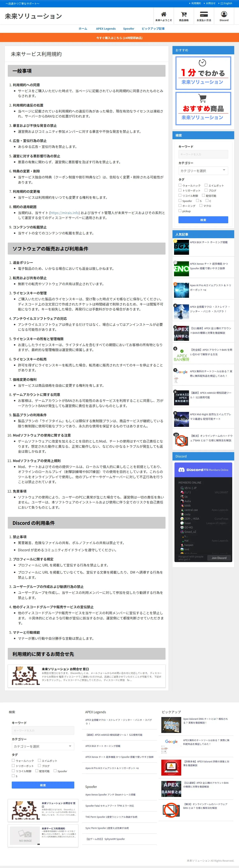The image size is (239, 868).
Task: Open the cart icon for 商品価格
Action: pos(184,15)
